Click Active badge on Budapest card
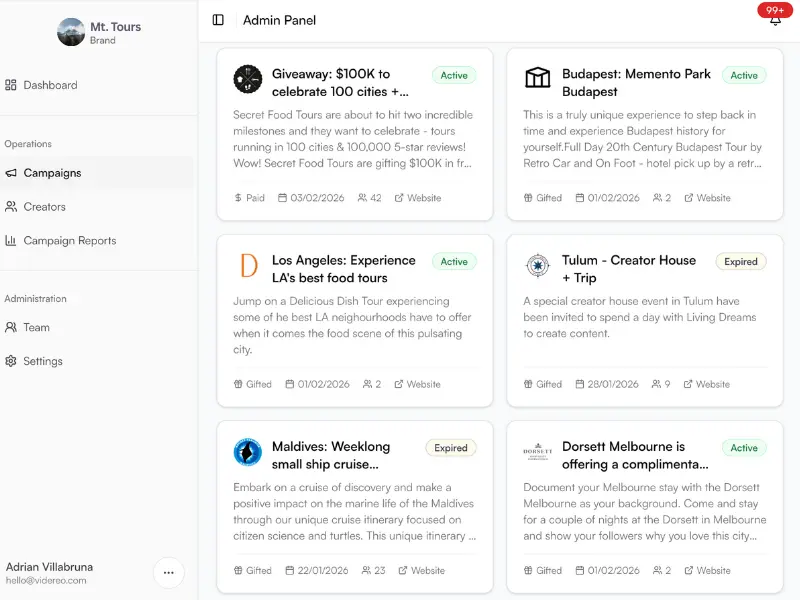The height and width of the screenshot is (600, 800). (x=744, y=75)
